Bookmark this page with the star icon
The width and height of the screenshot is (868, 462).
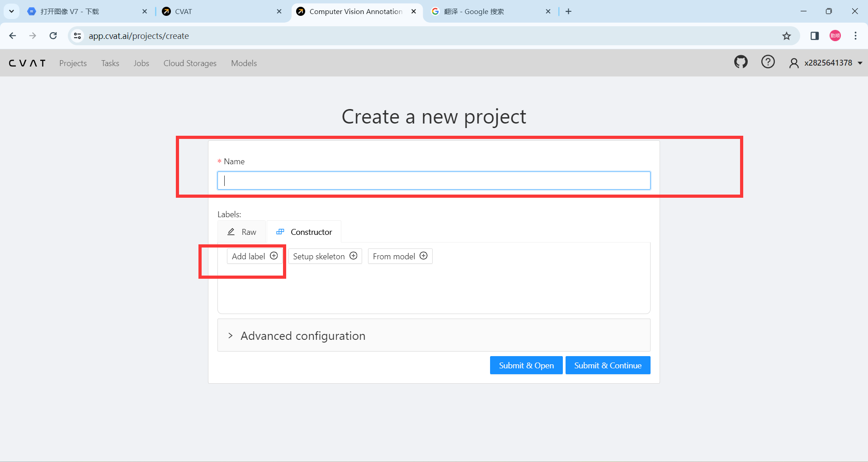(x=787, y=36)
